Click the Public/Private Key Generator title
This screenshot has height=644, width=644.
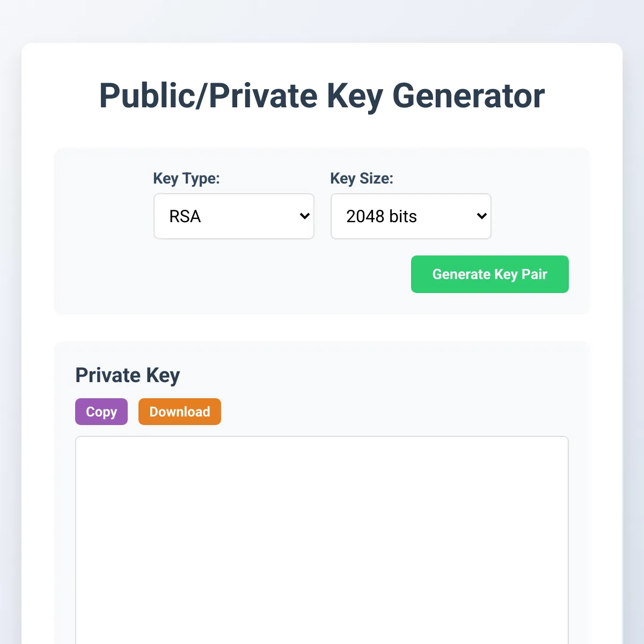[322, 96]
